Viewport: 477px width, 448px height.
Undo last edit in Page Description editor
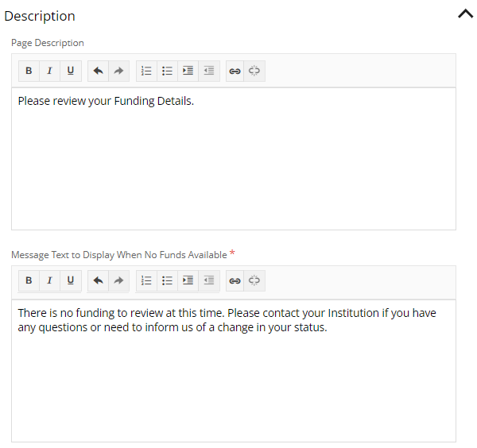(98, 71)
